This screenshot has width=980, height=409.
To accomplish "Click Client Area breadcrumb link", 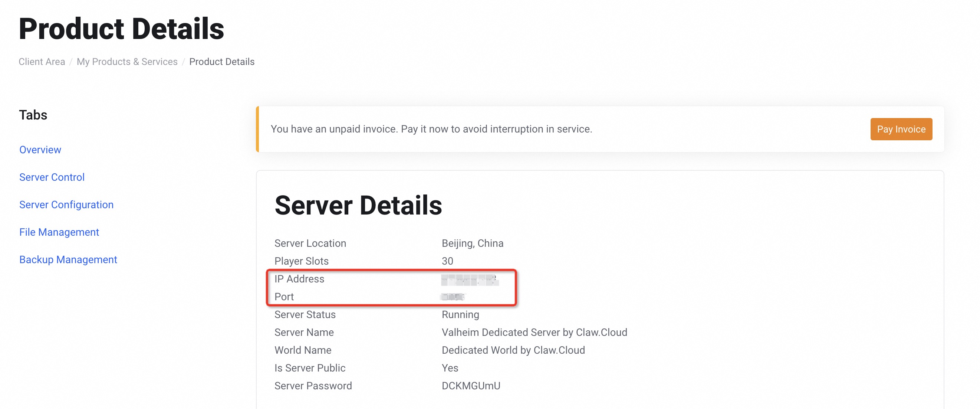I will coord(42,62).
